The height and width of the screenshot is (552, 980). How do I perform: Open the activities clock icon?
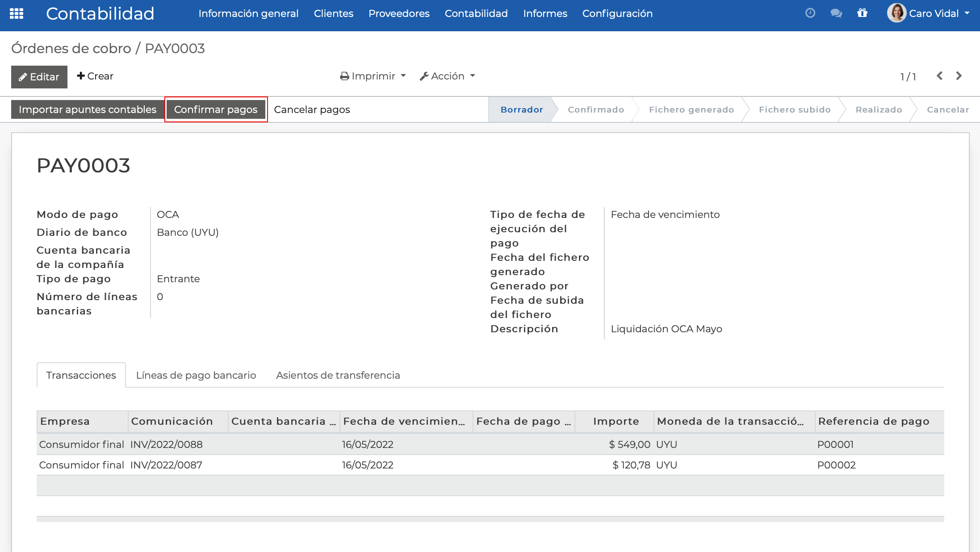[x=809, y=13]
